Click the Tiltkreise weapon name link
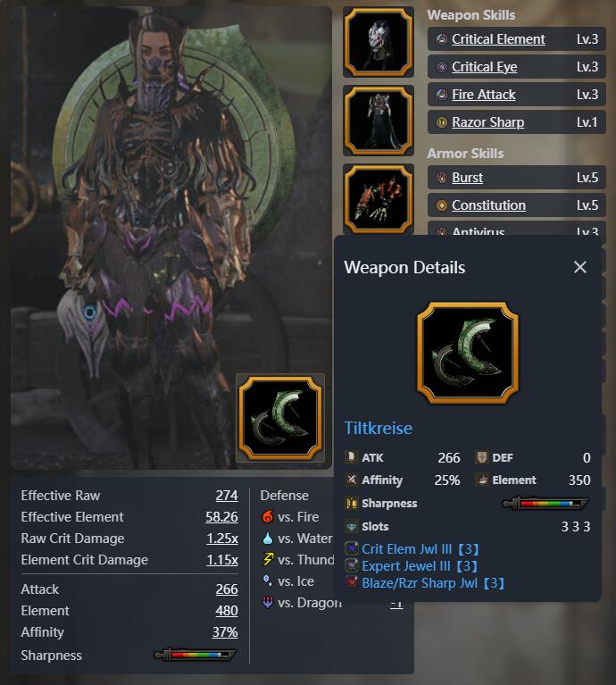 click(x=378, y=428)
